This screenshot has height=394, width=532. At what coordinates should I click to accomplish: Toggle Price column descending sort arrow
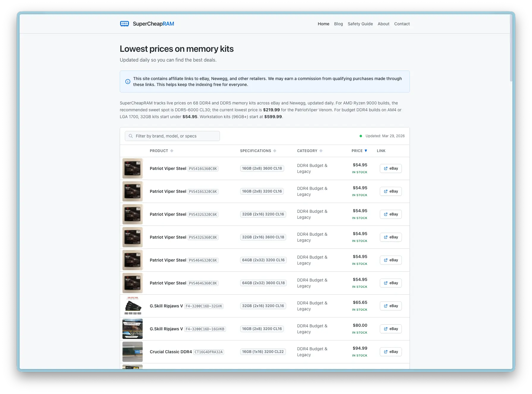(x=366, y=151)
